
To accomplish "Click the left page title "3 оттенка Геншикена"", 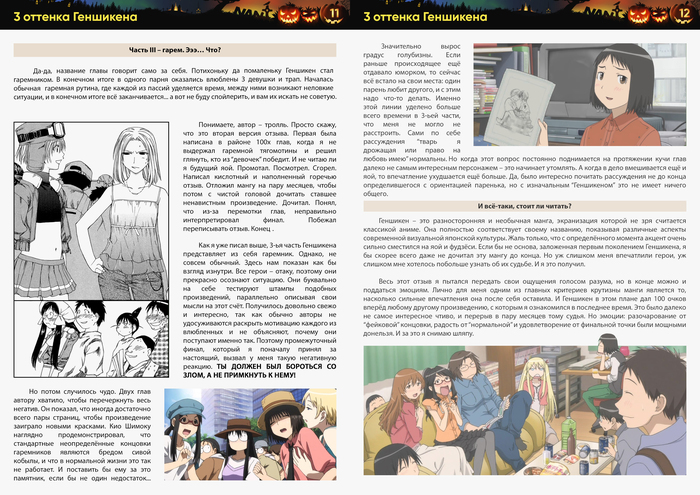I will [x=75, y=17].
